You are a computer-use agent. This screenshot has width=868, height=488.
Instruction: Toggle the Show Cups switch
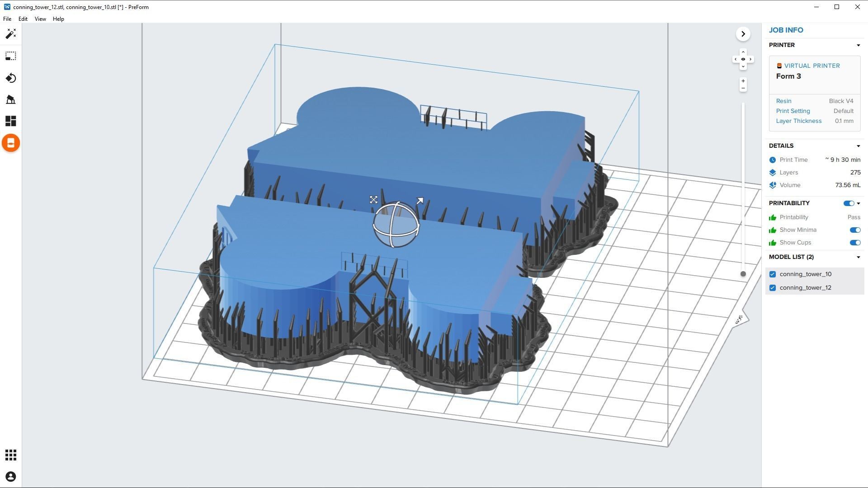(x=854, y=243)
